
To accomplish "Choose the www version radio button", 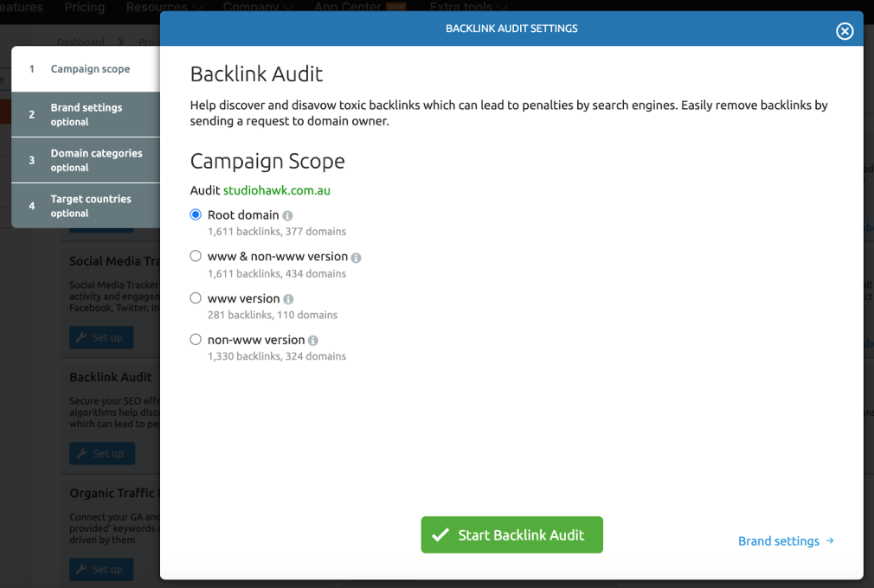I will click(196, 297).
